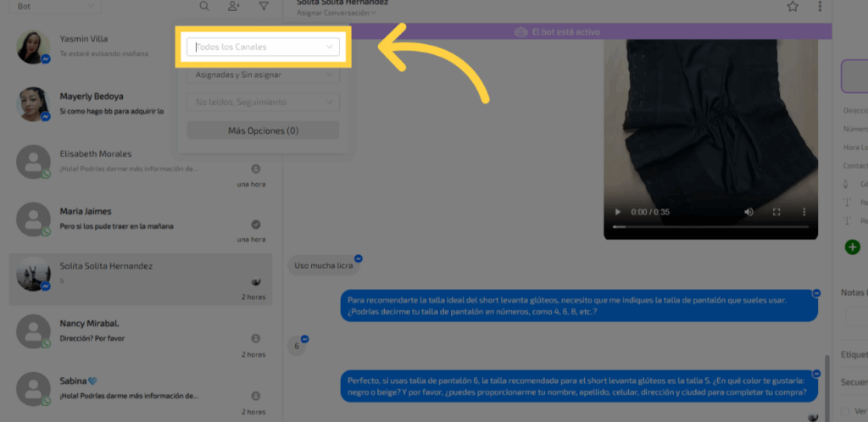Expand the Asignadas y Sin asignar dropdown
The height and width of the screenshot is (422, 868).
(263, 75)
